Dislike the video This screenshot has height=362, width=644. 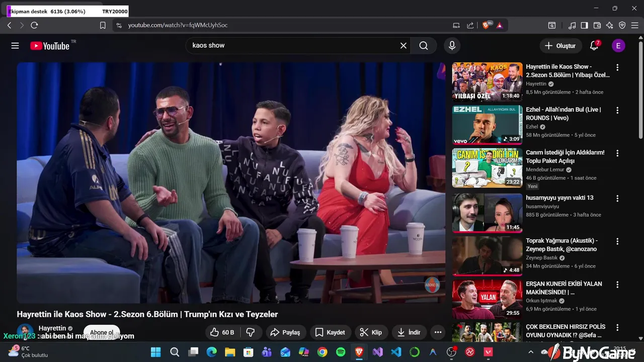(x=250, y=332)
